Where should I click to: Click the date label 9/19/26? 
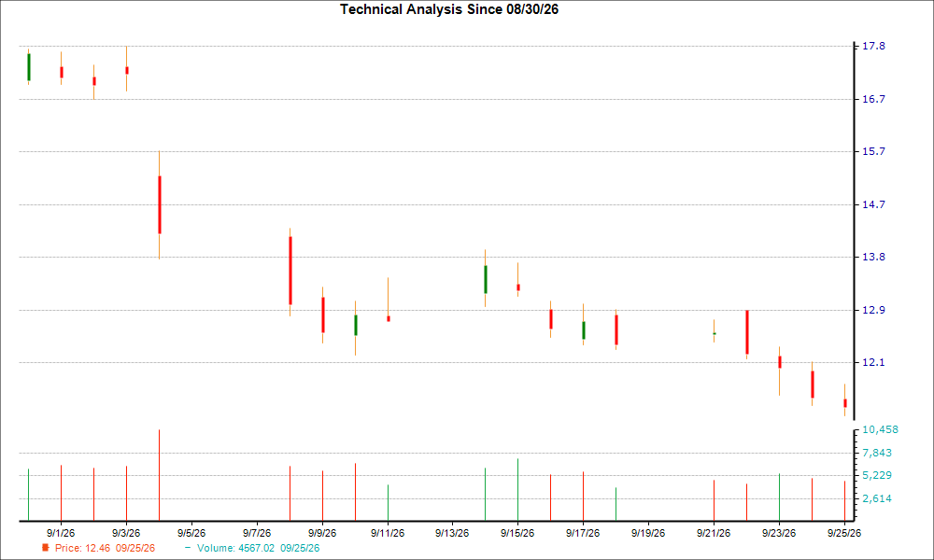648,533
